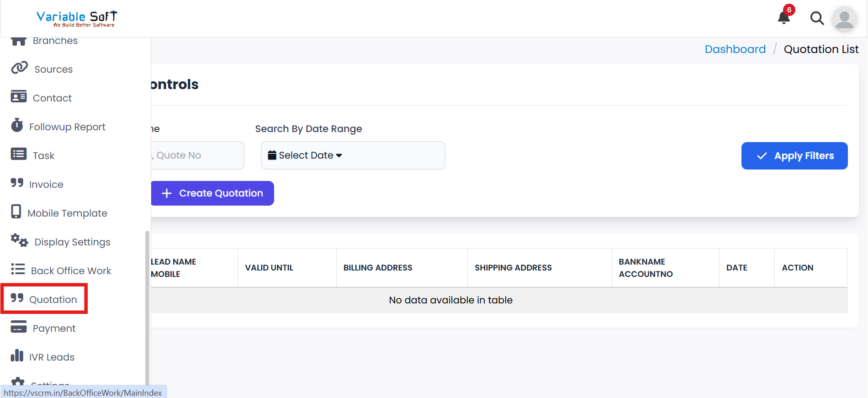Click the Mobile Template phone icon

pos(16,212)
